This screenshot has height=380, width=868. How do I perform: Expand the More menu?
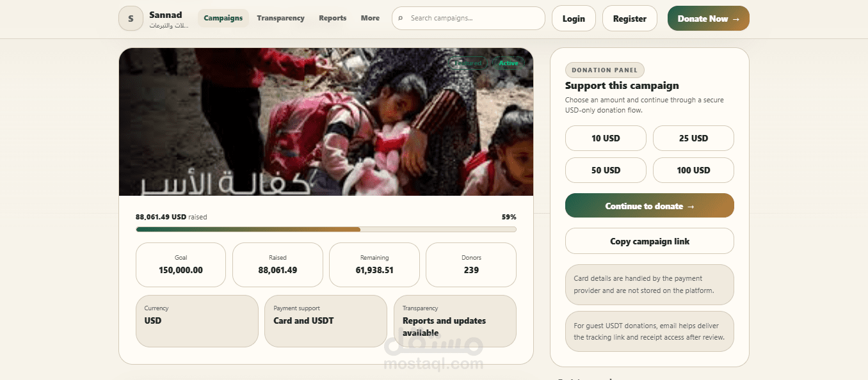tap(370, 18)
